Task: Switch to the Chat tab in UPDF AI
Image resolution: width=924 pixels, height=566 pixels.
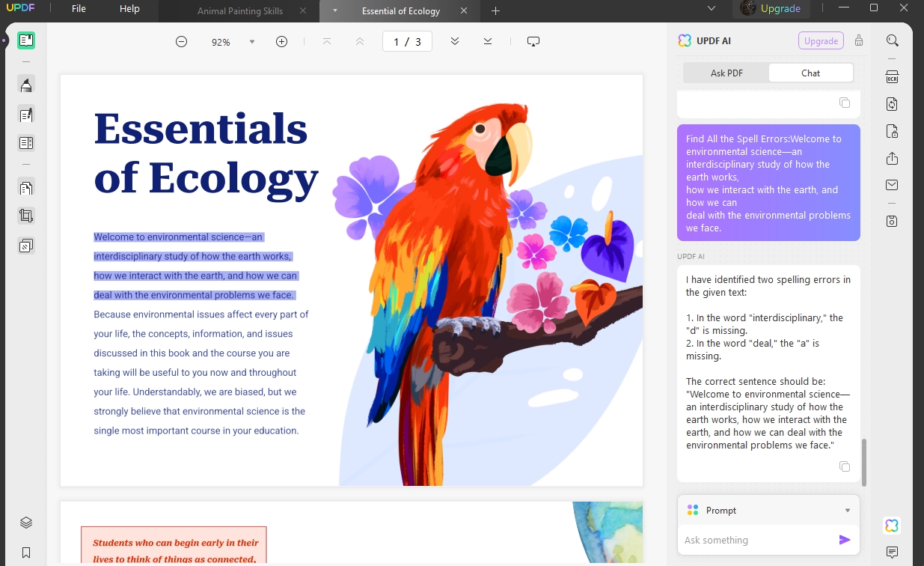Action: (x=810, y=73)
